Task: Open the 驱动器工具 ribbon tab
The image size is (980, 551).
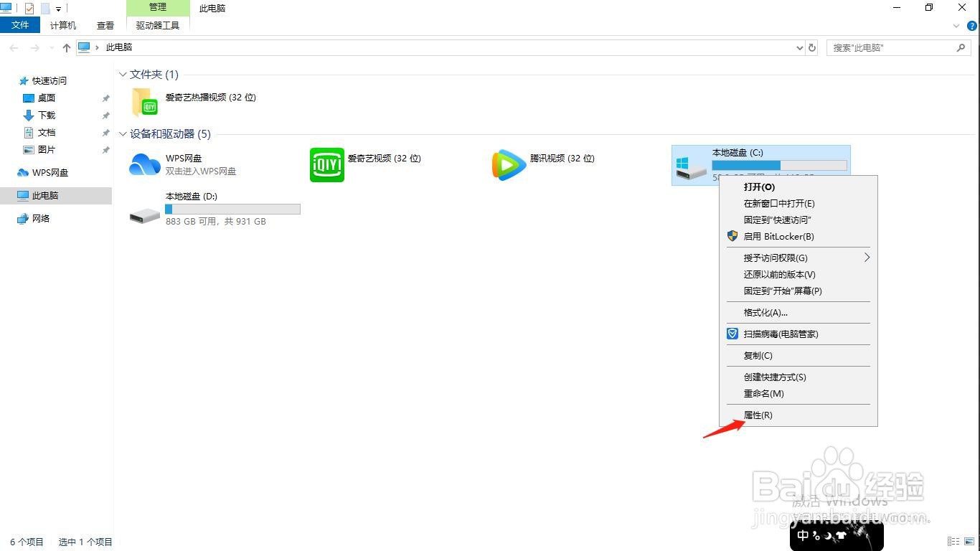Action: pos(158,25)
